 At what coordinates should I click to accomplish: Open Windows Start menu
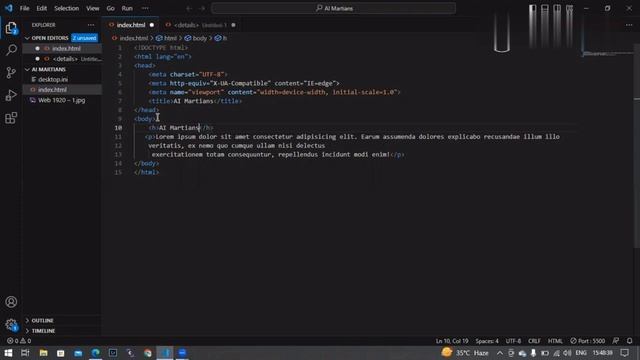pyautogui.click(x=8, y=353)
